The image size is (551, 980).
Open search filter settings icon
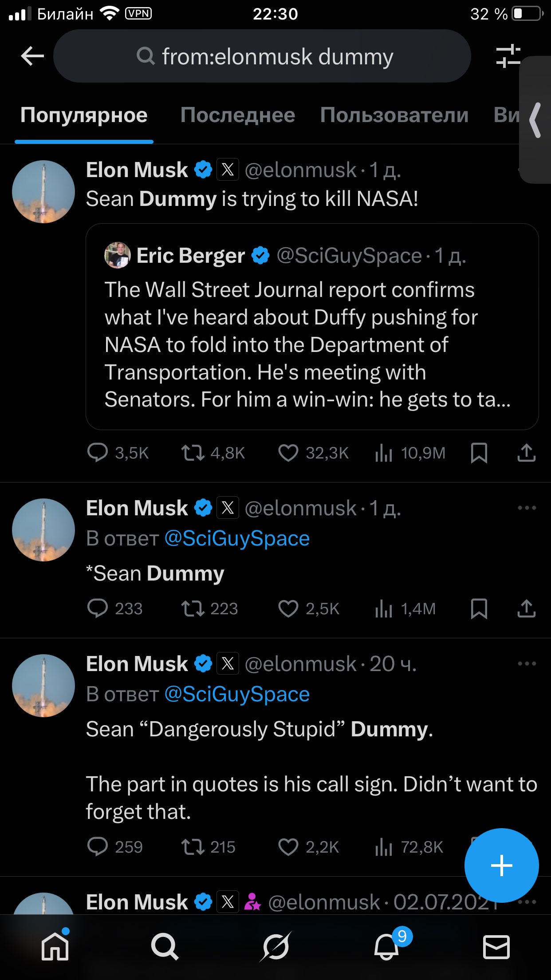tap(508, 56)
